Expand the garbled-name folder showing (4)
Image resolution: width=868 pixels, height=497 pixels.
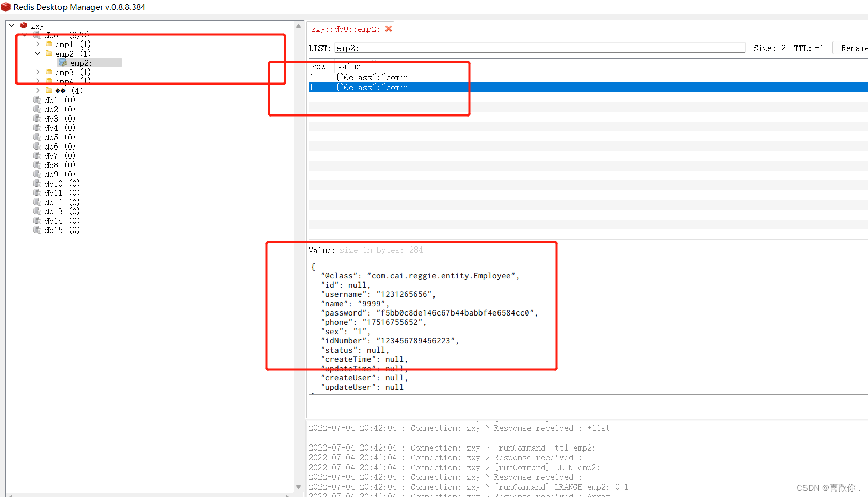[x=37, y=90]
